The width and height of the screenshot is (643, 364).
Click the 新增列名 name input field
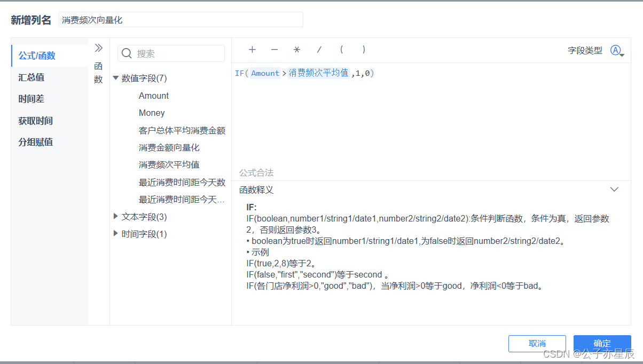(x=180, y=19)
